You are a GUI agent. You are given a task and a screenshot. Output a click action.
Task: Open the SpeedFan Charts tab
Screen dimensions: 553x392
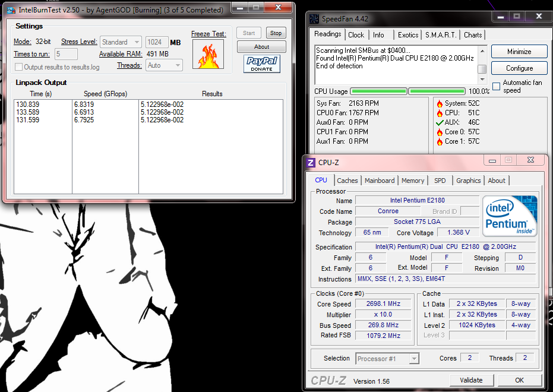tap(473, 35)
